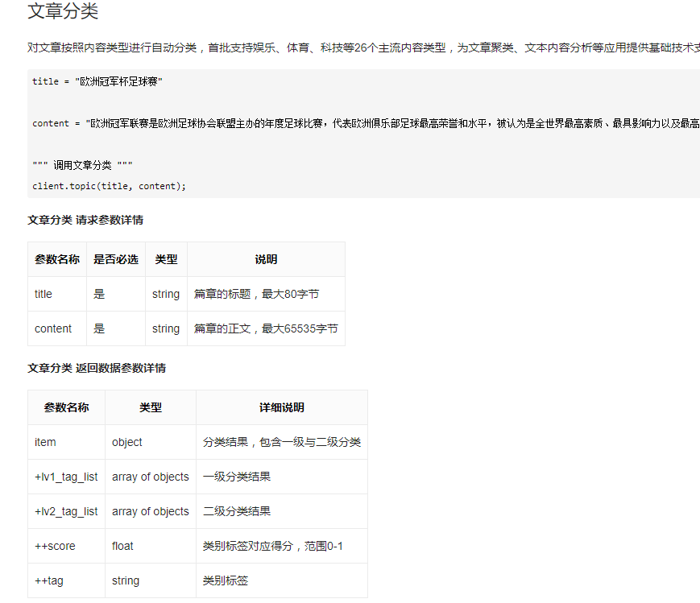Viewport: 700px width, 603px height.
Task: Click the 是否必选 column header
Action: click(114, 259)
